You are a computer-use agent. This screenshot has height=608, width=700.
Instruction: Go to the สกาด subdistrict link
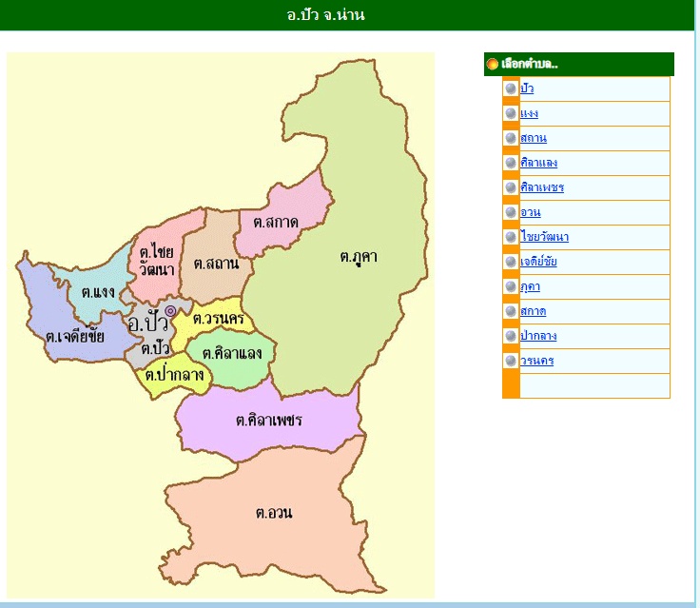click(x=533, y=311)
